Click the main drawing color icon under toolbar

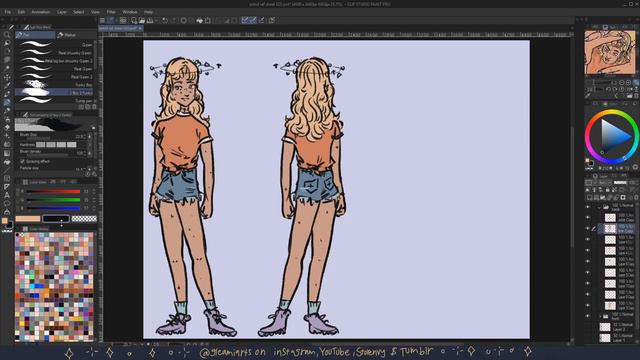pos(5,221)
